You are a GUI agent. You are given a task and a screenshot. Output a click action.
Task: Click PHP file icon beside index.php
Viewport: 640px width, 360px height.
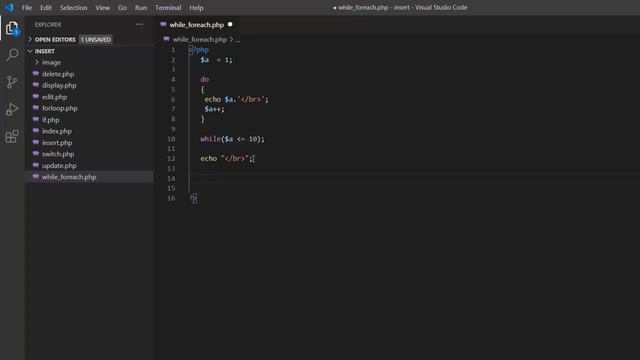[x=36, y=131]
